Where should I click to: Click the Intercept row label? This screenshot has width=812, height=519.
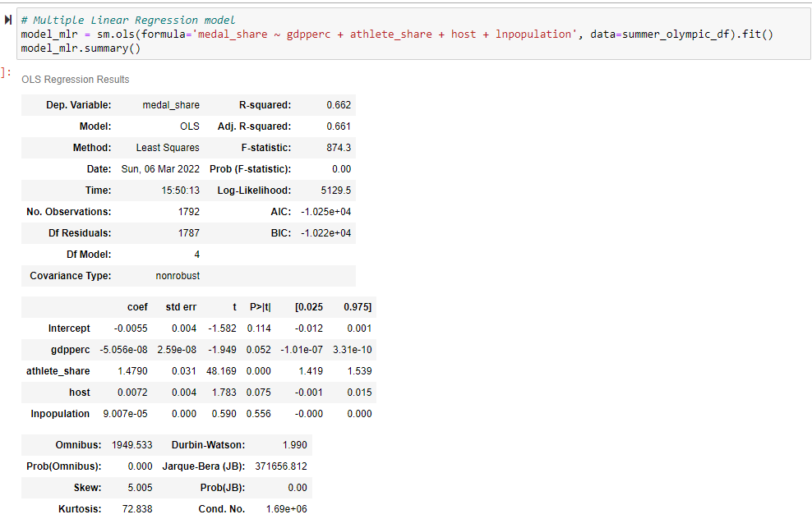click(69, 328)
